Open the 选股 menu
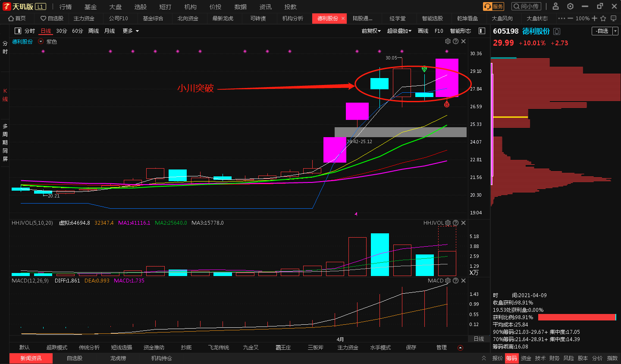The width and height of the screenshot is (621, 364). tap(141, 7)
